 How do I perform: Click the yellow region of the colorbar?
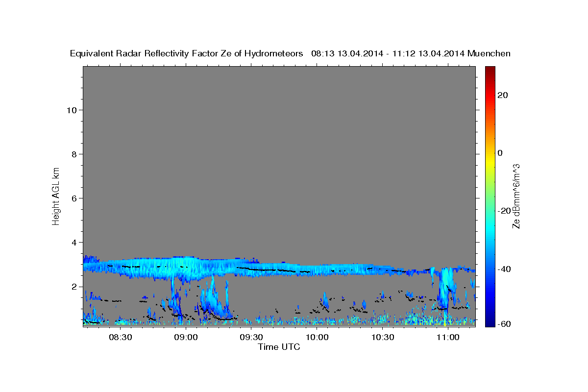(490, 162)
